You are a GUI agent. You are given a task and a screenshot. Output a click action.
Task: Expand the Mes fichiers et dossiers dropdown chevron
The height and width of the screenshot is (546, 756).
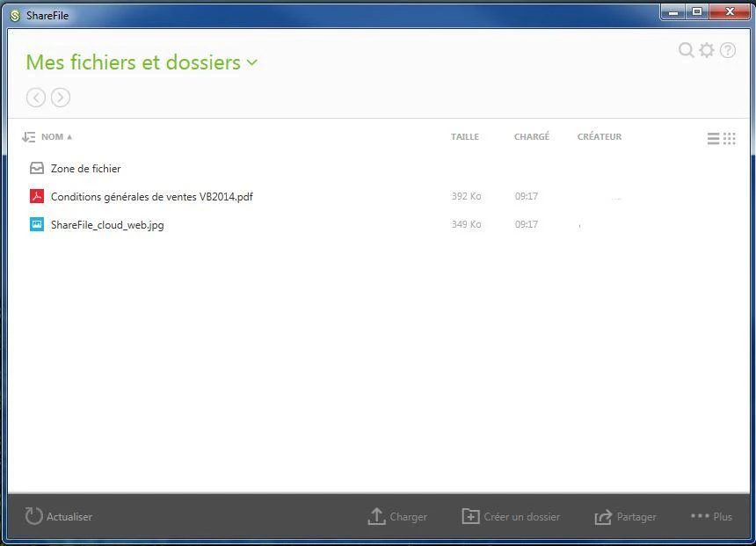click(252, 62)
